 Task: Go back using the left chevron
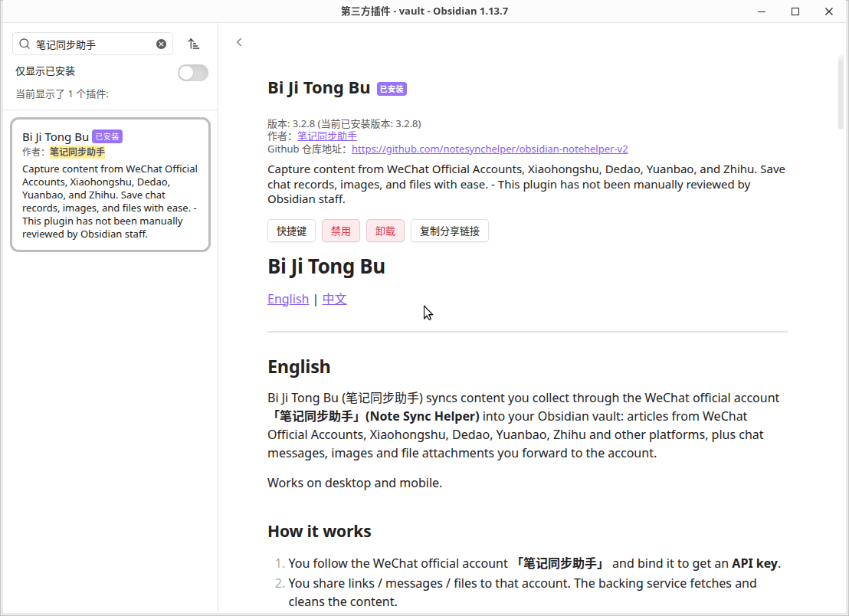(239, 42)
